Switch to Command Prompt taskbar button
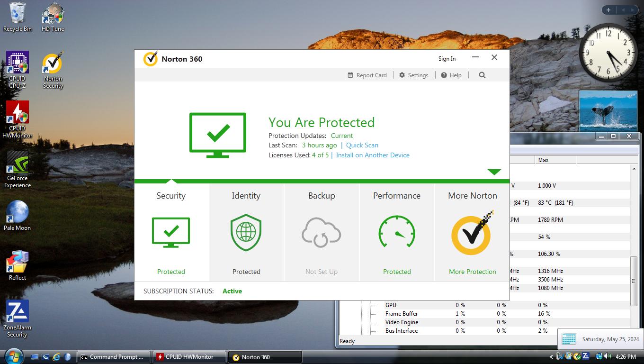The height and width of the screenshot is (364, 644). click(114, 357)
